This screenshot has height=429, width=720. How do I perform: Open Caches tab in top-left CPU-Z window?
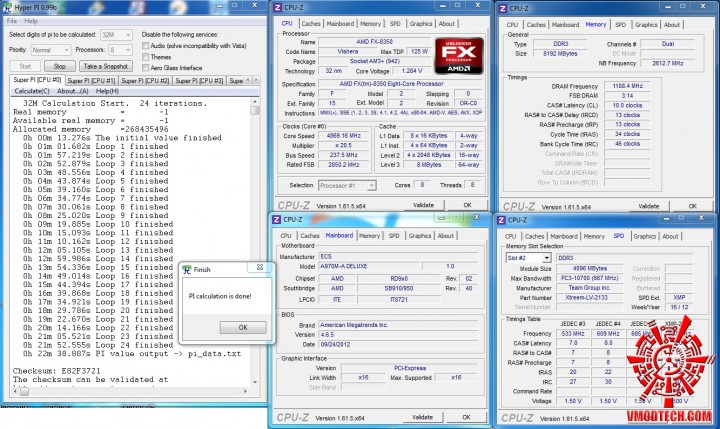point(311,24)
